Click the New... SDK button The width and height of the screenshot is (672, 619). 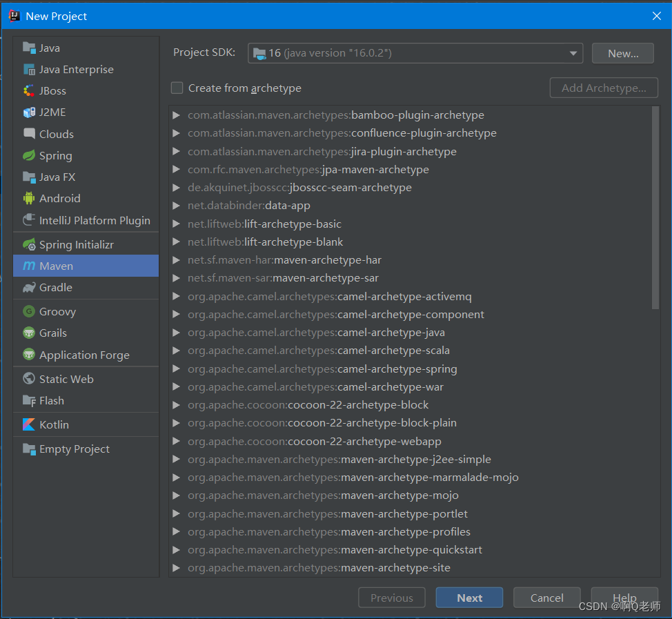(623, 53)
